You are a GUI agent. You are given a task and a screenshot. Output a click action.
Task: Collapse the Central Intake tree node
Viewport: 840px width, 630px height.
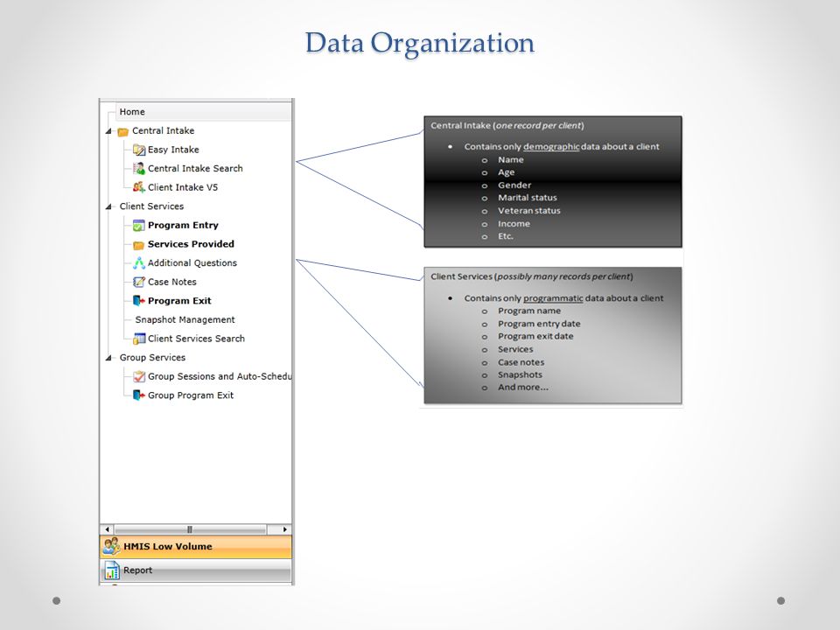point(108,130)
